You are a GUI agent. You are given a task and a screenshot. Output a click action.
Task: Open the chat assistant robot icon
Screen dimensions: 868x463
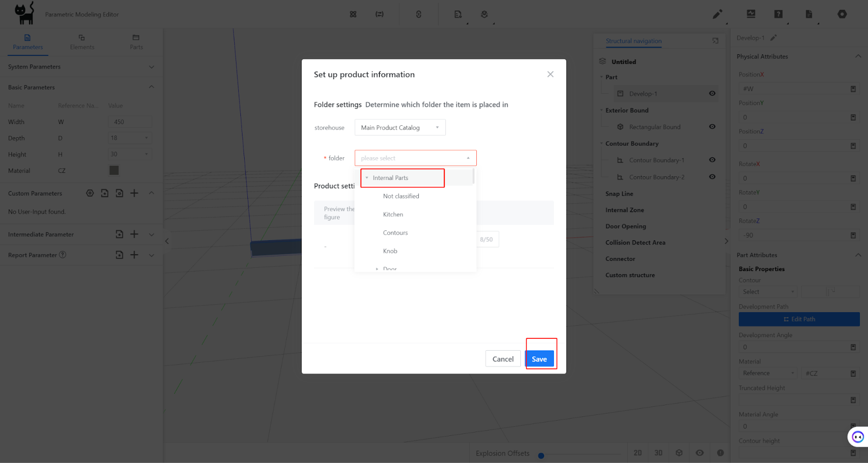pyautogui.click(x=857, y=436)
